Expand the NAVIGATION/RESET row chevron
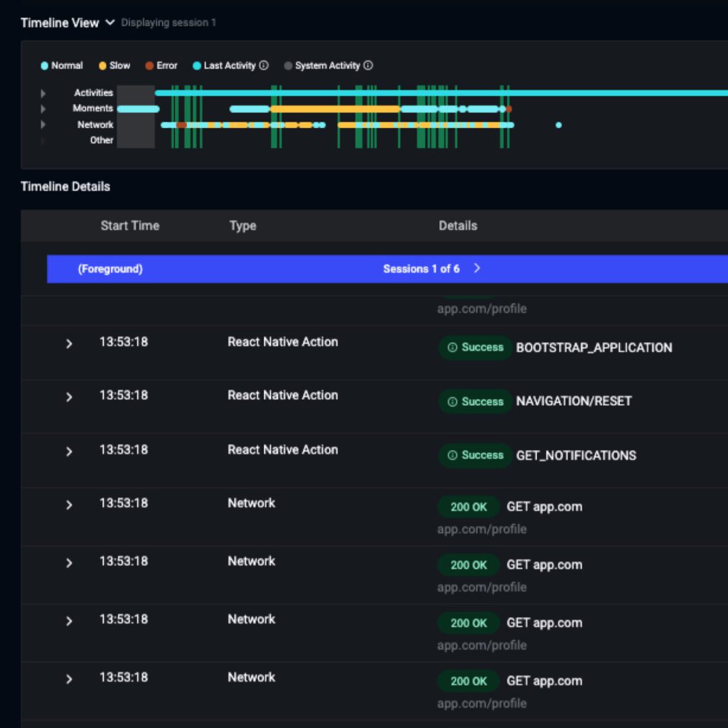The height and width of the screenshot is (728, 728). (x=69, y=397)
